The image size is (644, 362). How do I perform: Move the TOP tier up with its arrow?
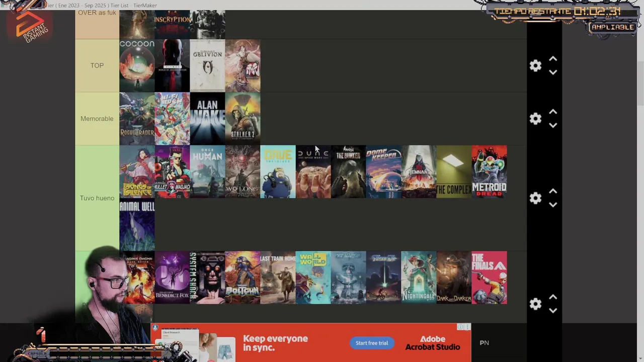(x=553, y=59)
